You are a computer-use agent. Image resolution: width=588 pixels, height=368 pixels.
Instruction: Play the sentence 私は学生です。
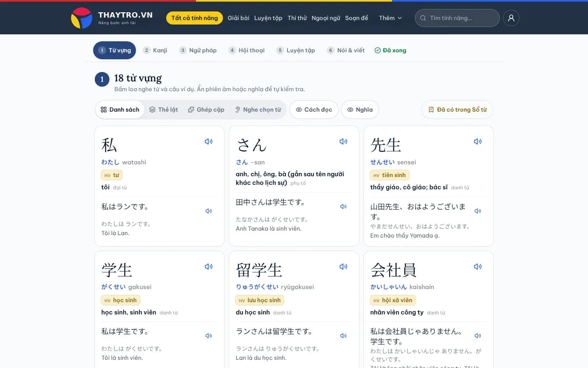point(209,336)
